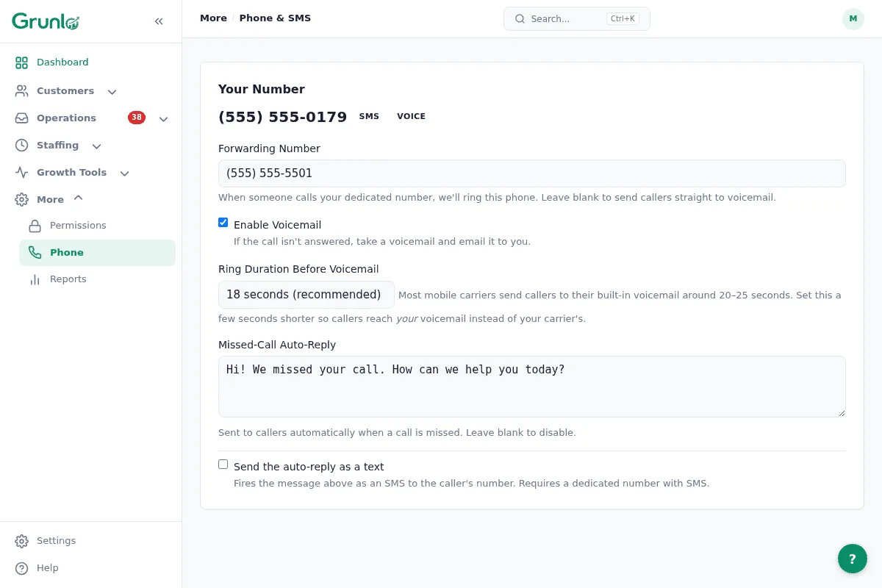Screen dimensions: 882x588
Task: Click the Search box
Action: pos(577,19)
